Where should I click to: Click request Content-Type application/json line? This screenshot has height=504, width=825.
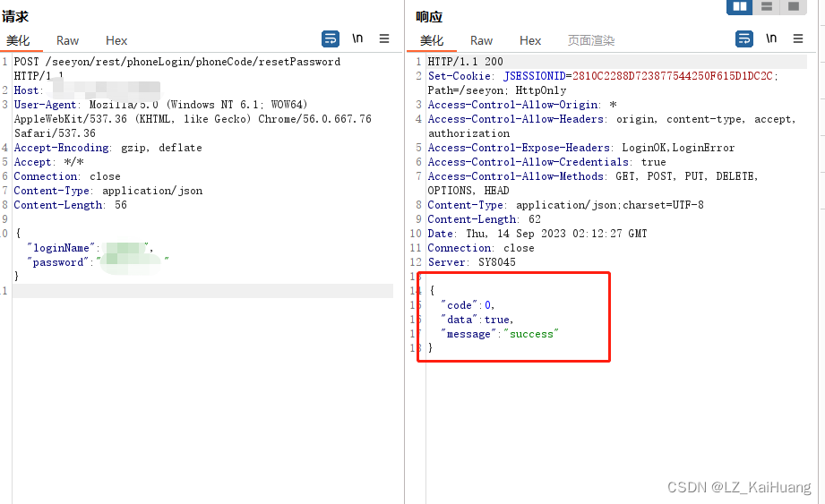(x=108, y=191)
